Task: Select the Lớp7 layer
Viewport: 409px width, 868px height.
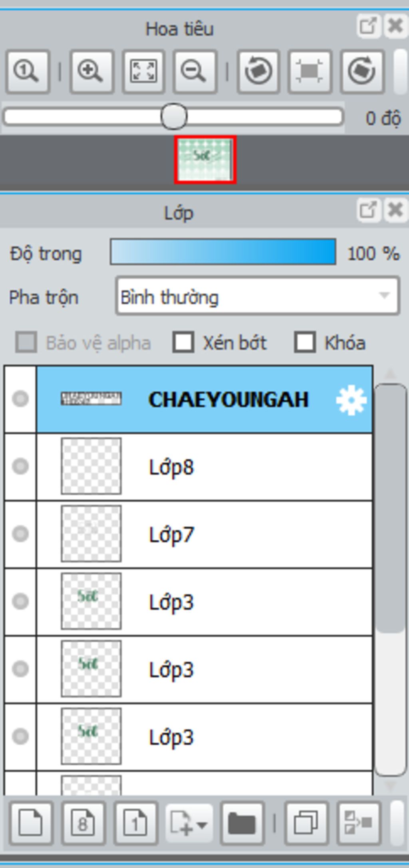Action: click(x=204, y=534)
